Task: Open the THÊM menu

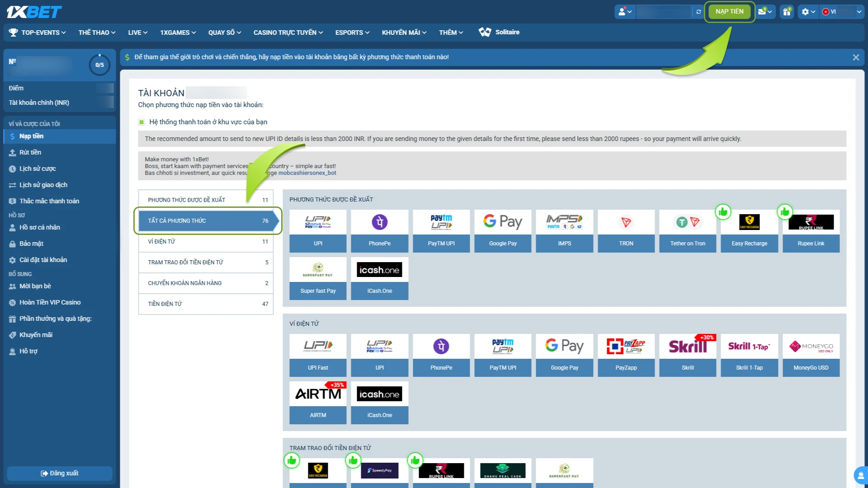Action: tap(451, 33)
